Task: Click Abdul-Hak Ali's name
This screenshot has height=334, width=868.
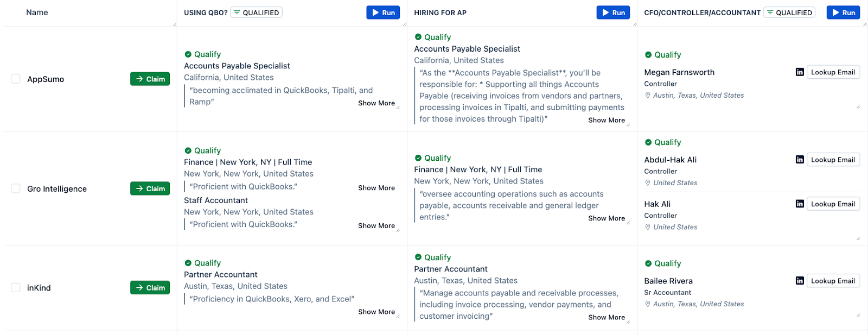Action: [670, 160]
